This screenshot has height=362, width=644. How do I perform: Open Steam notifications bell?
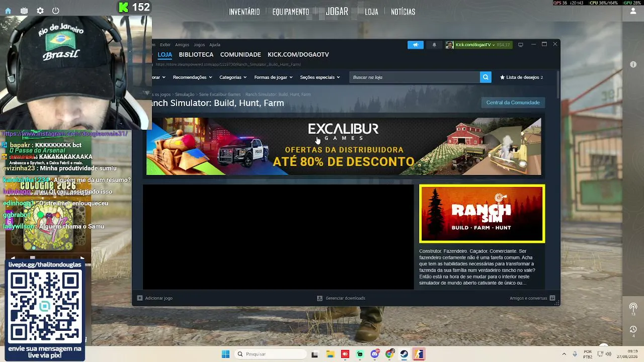434,45
